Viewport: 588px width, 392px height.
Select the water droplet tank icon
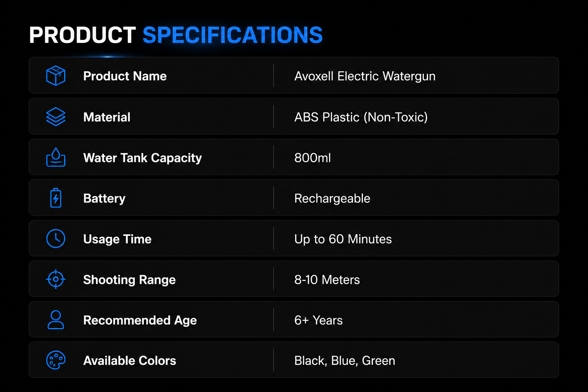click(x=56, y=157)
